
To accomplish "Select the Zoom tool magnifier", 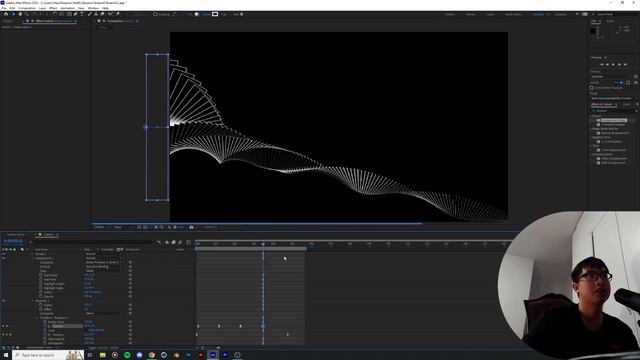I will [27, 14].
